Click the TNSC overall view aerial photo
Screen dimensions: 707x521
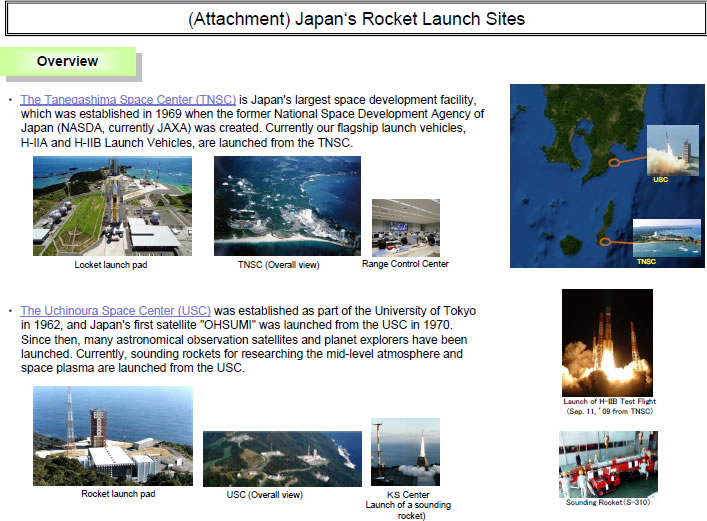point(287,206)
